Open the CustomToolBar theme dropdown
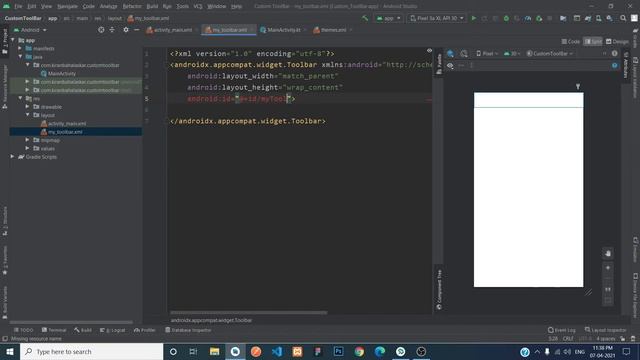 click(x=549, y=53)
